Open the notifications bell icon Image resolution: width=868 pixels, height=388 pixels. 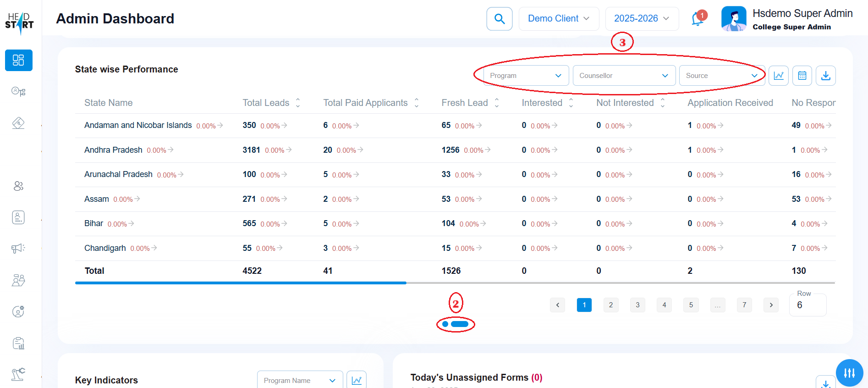(x=697, y=19)
